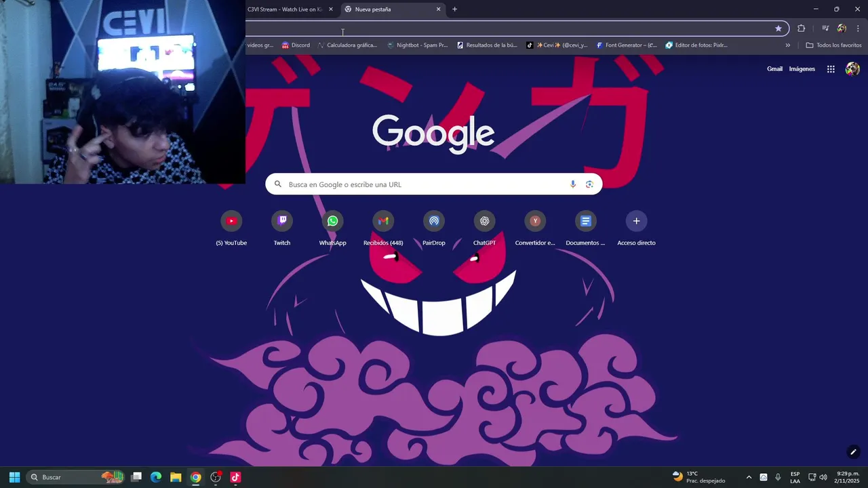
Task: Close the Nueva pestaña tab
Action: (438, 9)
